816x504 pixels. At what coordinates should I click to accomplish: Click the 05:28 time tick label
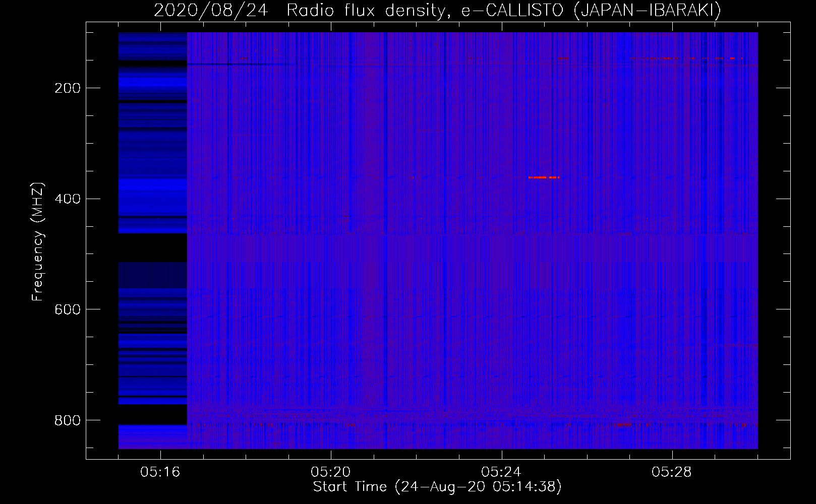click(x=672, y=472)
